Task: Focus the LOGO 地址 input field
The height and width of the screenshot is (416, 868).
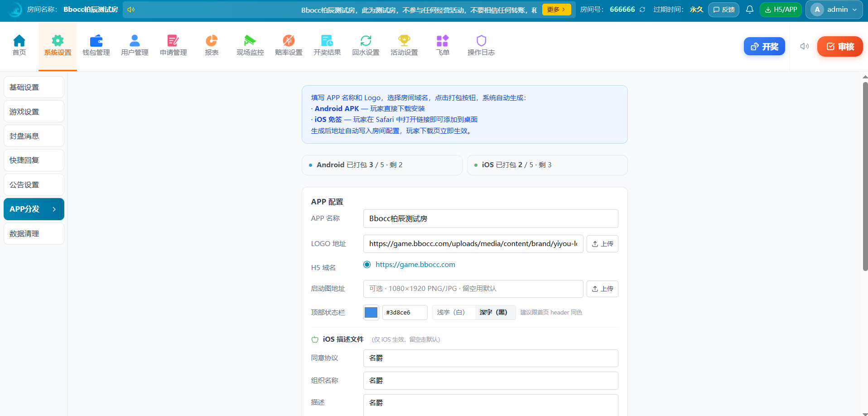Action: 473,244
